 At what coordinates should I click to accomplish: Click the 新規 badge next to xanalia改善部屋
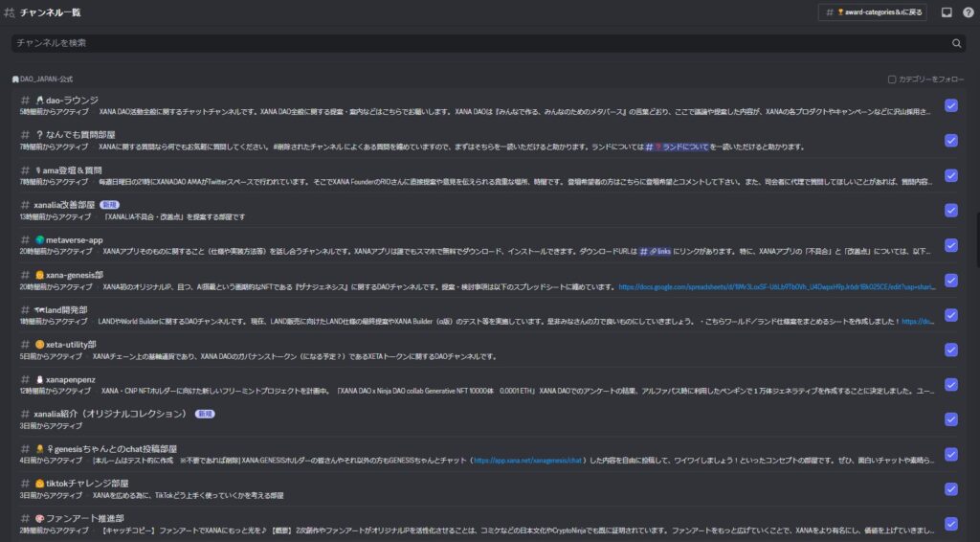pos(109,204)
